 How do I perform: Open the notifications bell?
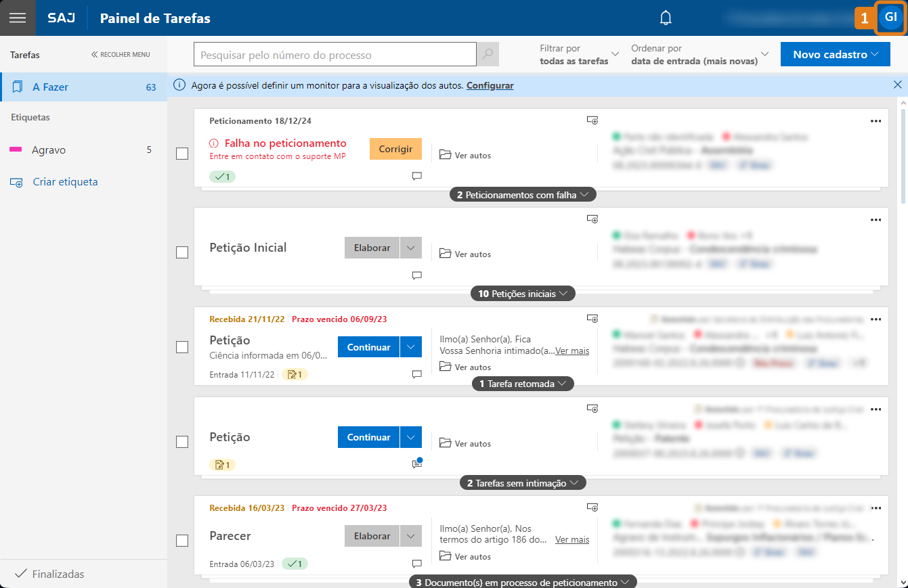667,18
